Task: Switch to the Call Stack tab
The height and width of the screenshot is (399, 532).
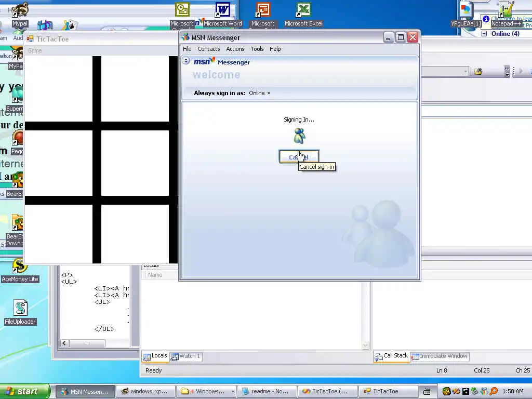Action: tap(391, 356)
